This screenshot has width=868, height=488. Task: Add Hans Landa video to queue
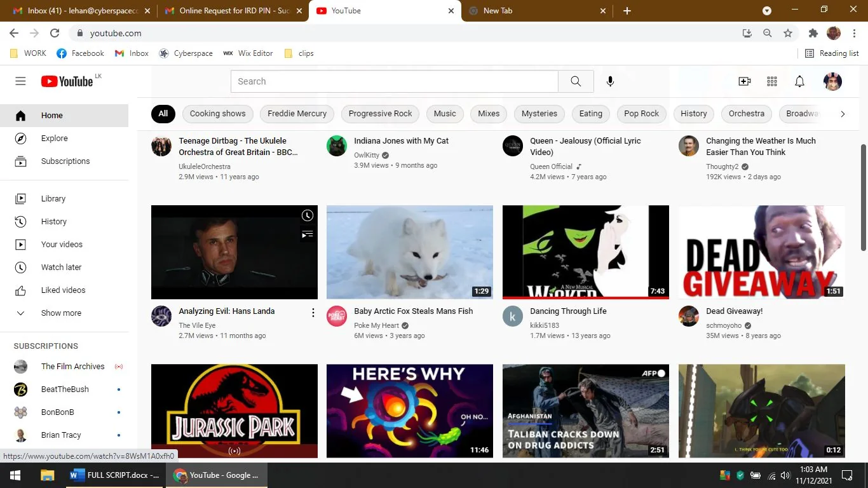308,234
